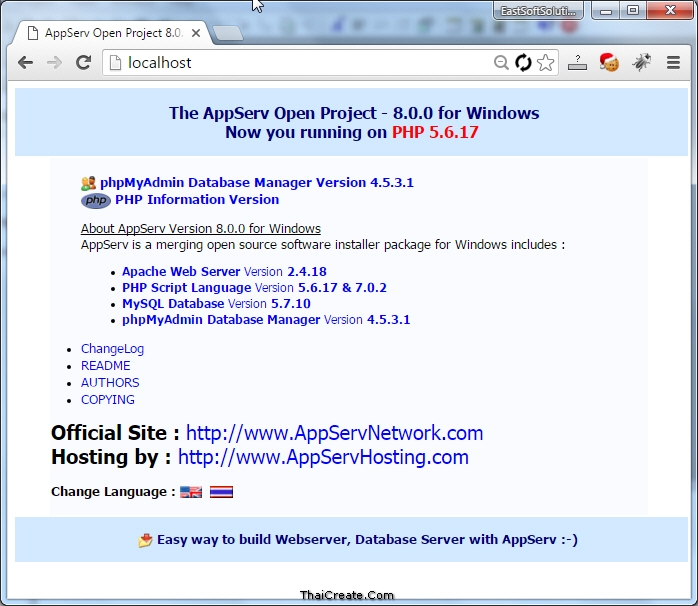
Task: Close the AppServ Open Project tab
Action: coord(195,33)
